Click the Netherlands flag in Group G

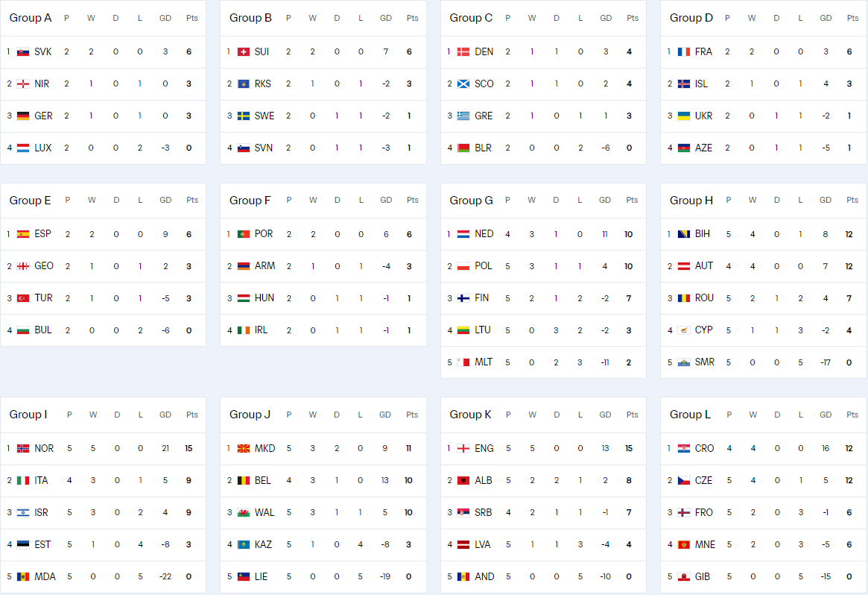pos(463,234)
